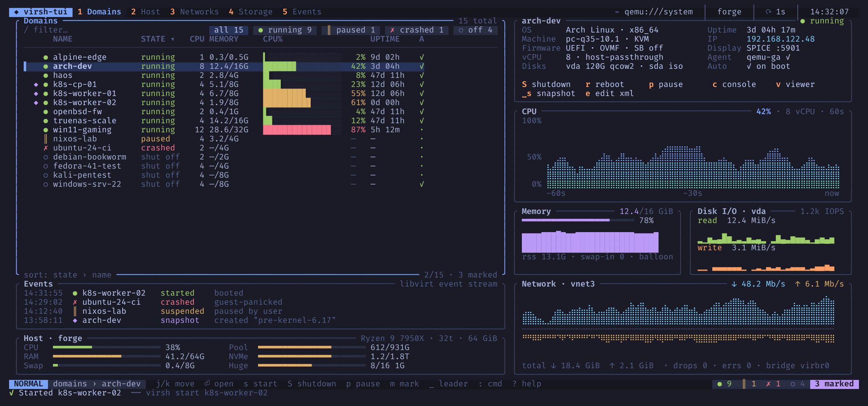Click the purple mark diamond on k8s-worker-02
Screen dimensions: 868x406
[36, 102]
